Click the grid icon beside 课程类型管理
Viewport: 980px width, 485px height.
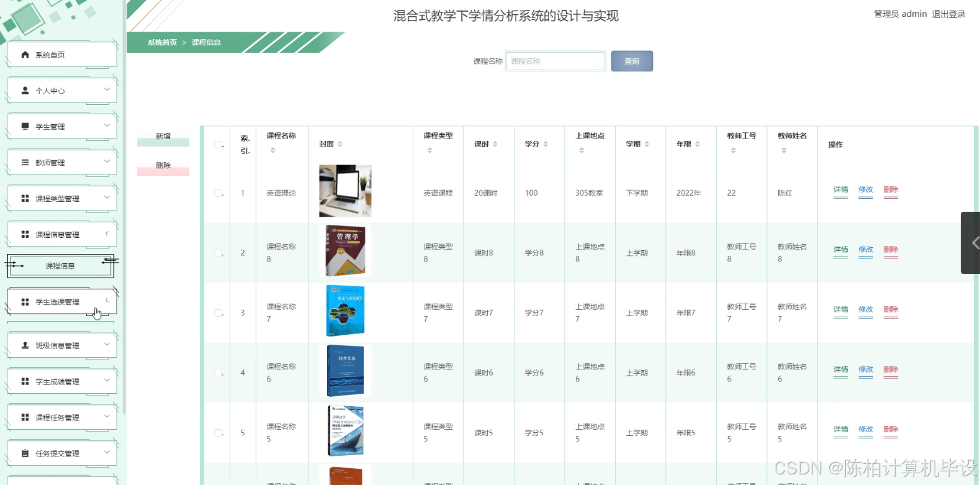pos(25,198)
